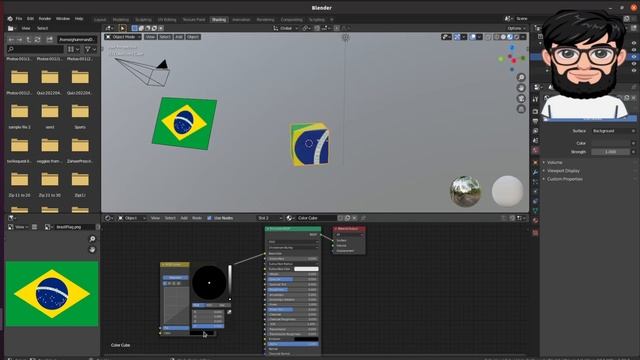
Task: Click eyedropper icon next to color values
Action: (x=229, y=312)
